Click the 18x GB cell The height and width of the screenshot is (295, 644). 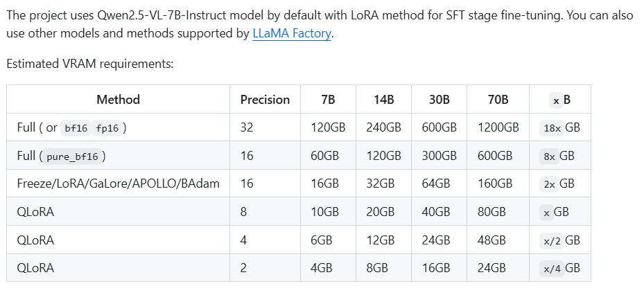click(561, 127)
